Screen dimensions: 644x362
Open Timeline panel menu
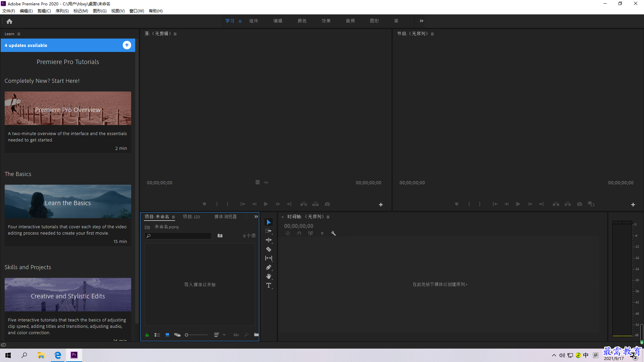pos(328,217)
